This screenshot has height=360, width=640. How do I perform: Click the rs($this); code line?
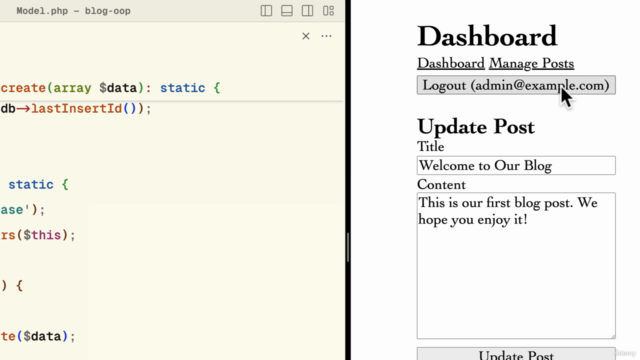tap(38, 236)
